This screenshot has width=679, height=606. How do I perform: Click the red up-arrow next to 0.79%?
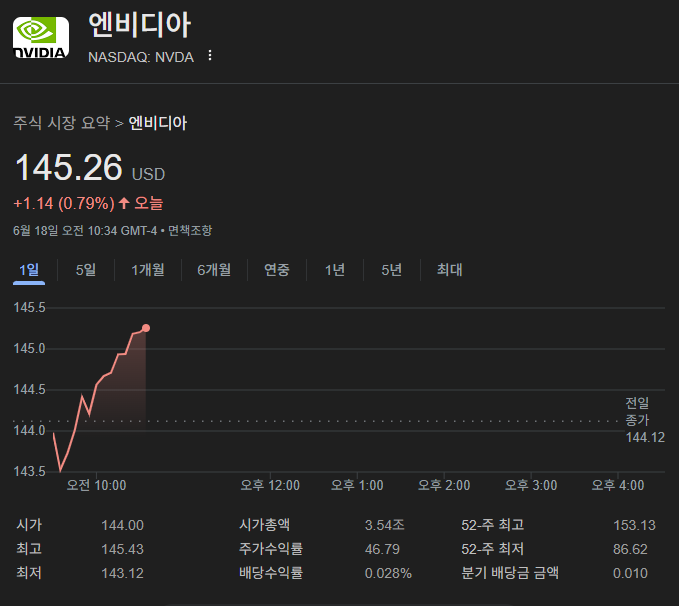[x=124, y=203]
